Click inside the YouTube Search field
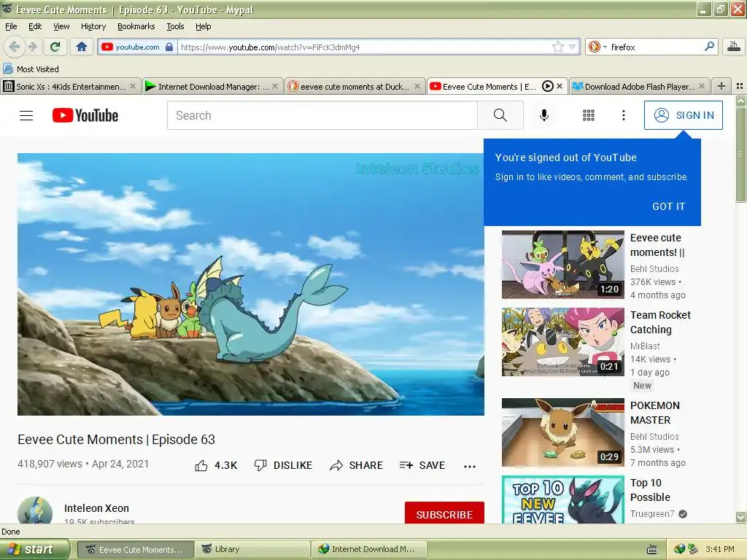The image size is (747, 560). tap(322, 115)
